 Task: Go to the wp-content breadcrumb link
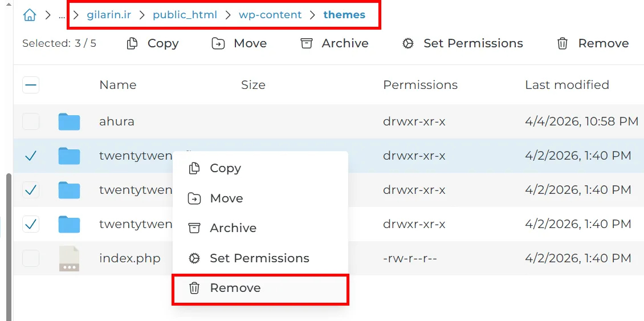[270, 15]
